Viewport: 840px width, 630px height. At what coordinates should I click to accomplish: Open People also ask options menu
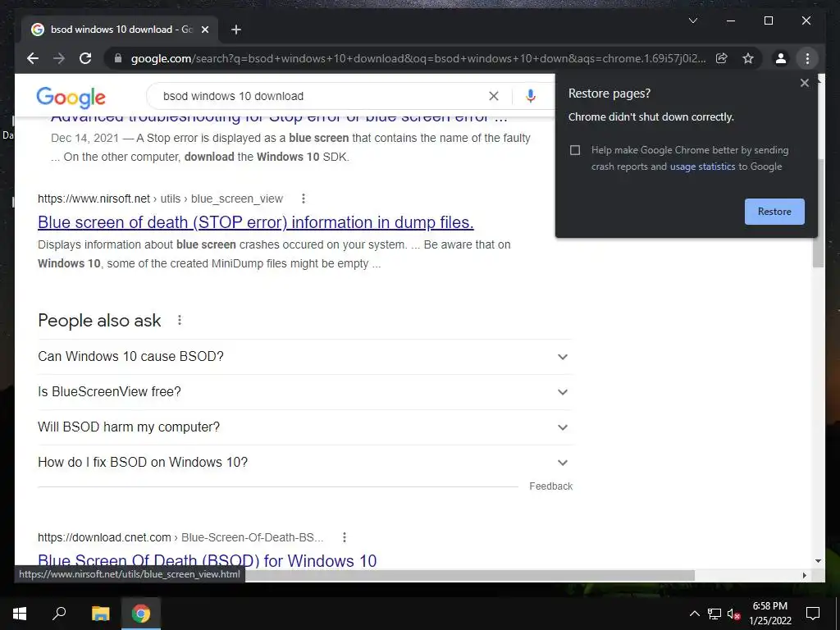pyautogui.click(x=180, y=321)
